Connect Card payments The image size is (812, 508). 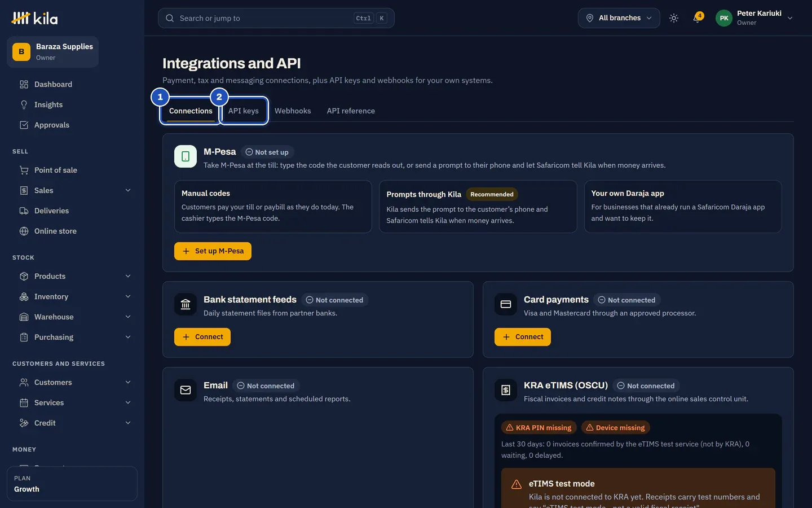click(523, 337)
